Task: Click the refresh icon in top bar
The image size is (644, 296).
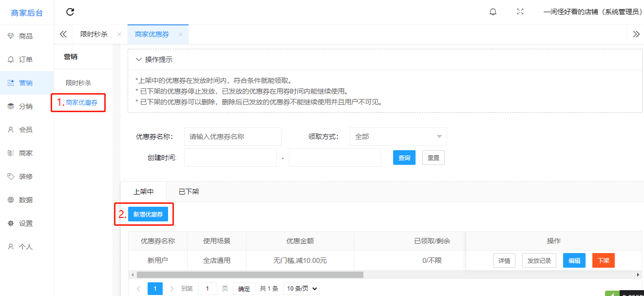Action: (70, 12)
